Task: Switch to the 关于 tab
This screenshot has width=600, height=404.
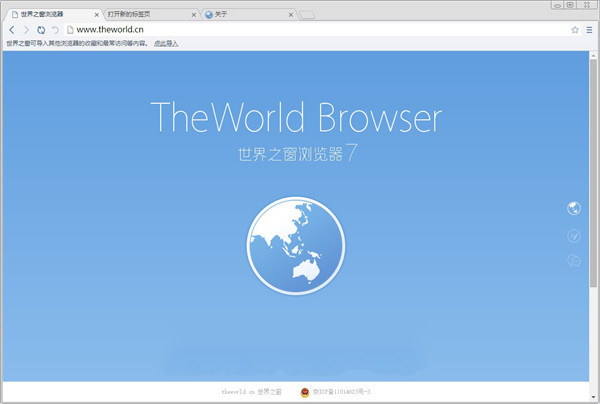Action: click(x=240, y=15)
